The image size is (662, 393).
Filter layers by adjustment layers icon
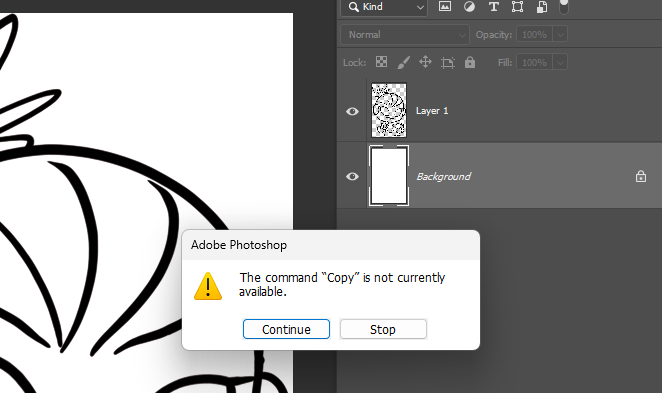click(x=469, y=6)
